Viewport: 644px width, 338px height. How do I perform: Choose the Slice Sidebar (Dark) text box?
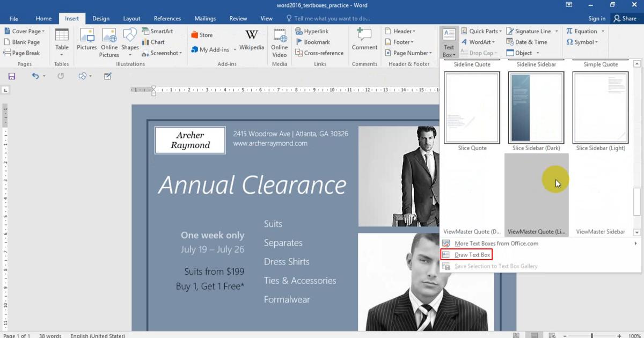pos(536,107)
